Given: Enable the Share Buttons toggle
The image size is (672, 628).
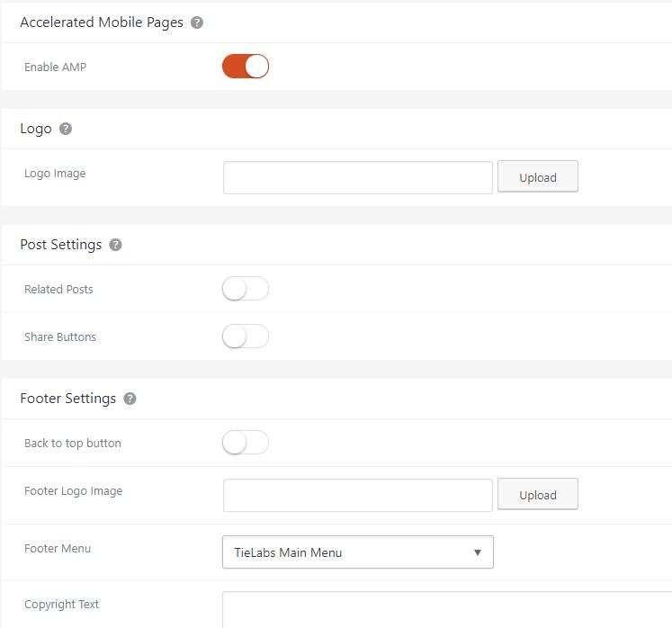Looking at the screenshot, I should 246,336.
